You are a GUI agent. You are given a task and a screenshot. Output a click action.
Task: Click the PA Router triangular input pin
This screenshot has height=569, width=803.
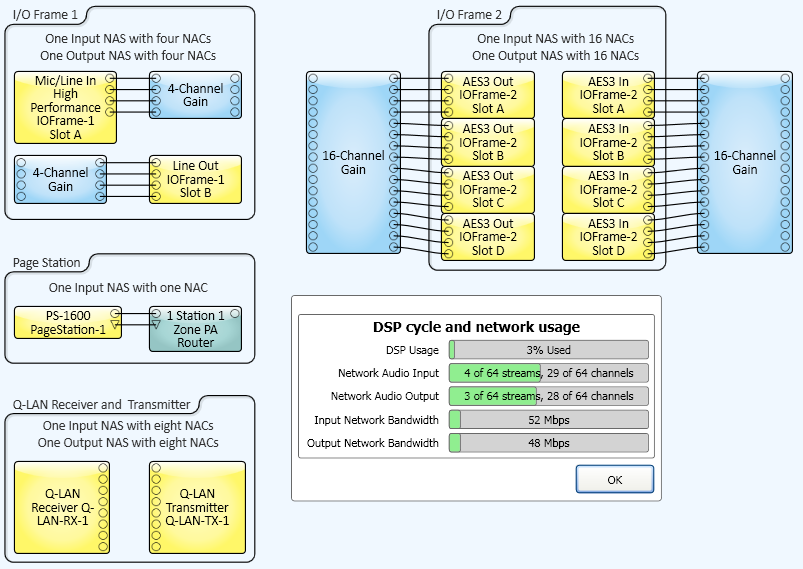[156, 324]
